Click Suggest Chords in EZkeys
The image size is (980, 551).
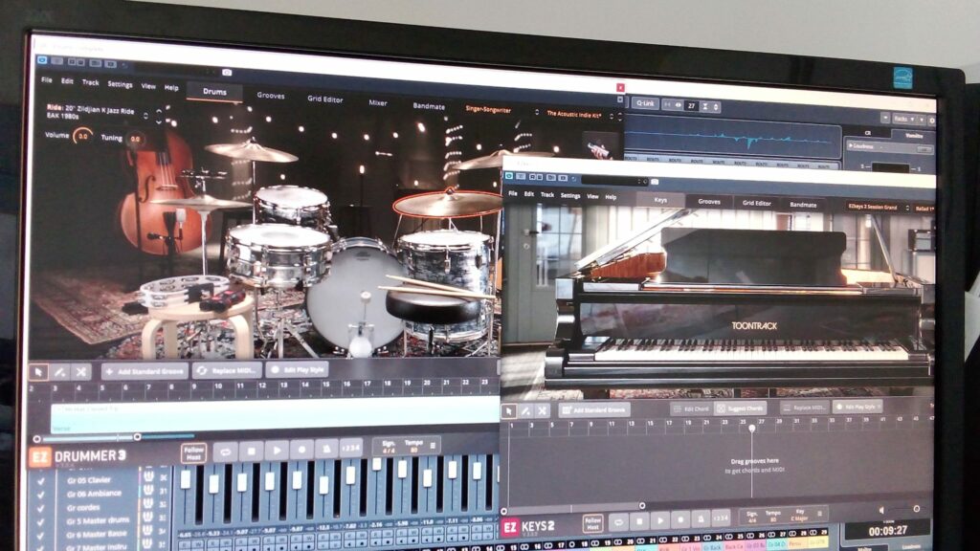[x=740, y=408]
